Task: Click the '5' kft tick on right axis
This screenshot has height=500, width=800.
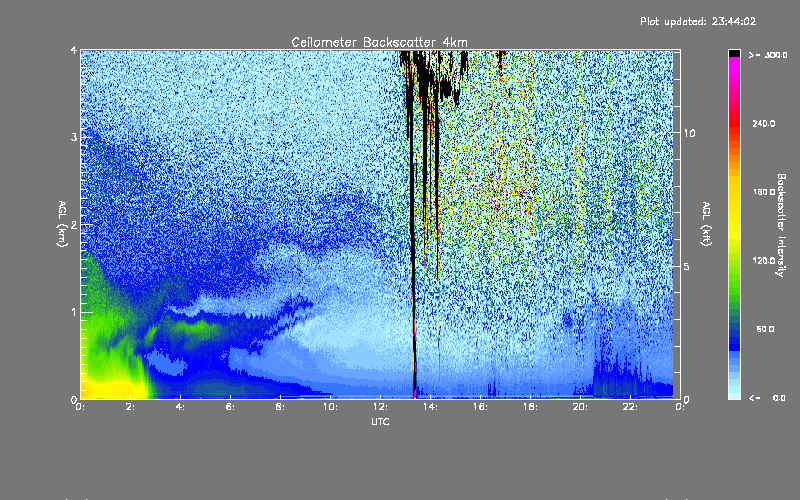Action: coord(687,266)
